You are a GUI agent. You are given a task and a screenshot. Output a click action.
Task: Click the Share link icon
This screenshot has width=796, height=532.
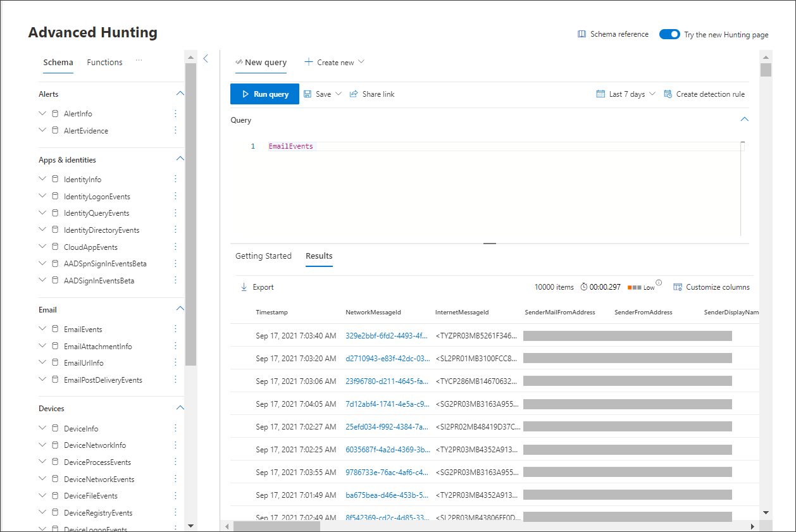coord(354,94)
